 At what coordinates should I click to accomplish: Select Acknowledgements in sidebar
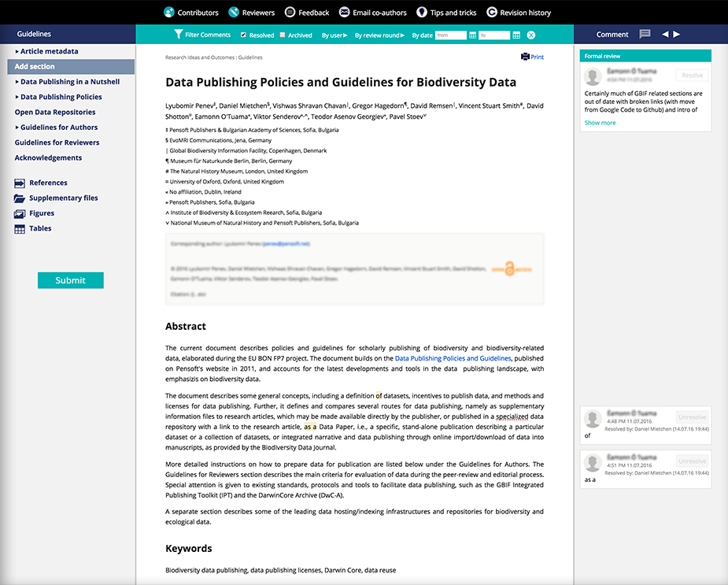click(x=48, y=158)
